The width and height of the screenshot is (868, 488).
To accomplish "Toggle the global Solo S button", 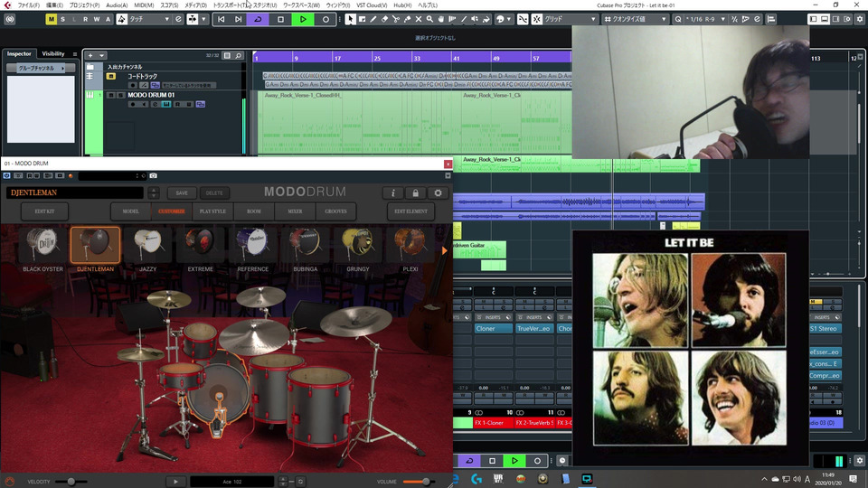I will 62,19.
